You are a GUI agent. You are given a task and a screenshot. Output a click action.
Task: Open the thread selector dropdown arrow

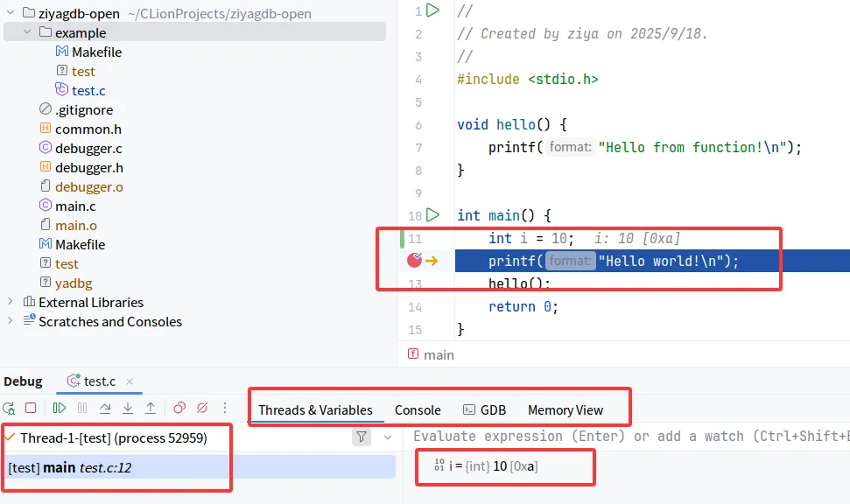388,437
